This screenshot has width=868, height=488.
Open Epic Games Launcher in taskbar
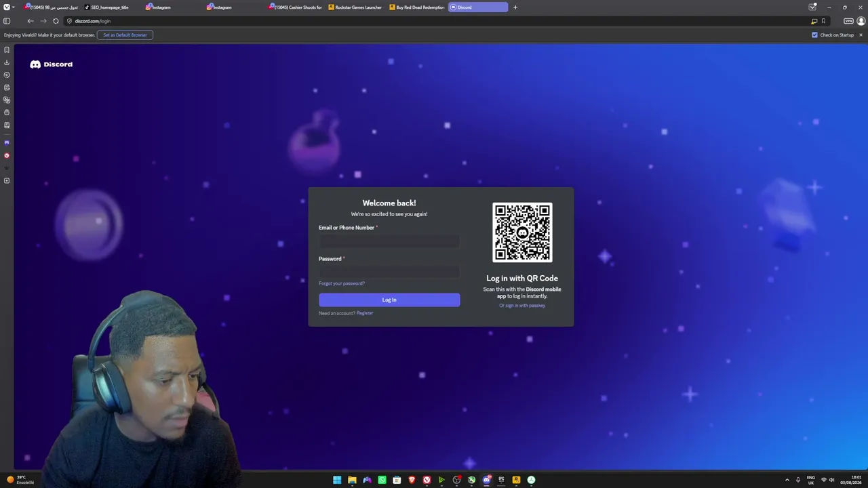(x=501, y=480)
